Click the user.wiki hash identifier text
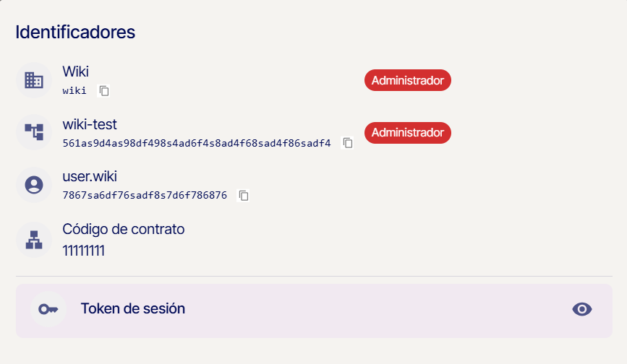This screenshot has height=364, width=627. coord(145,196)
